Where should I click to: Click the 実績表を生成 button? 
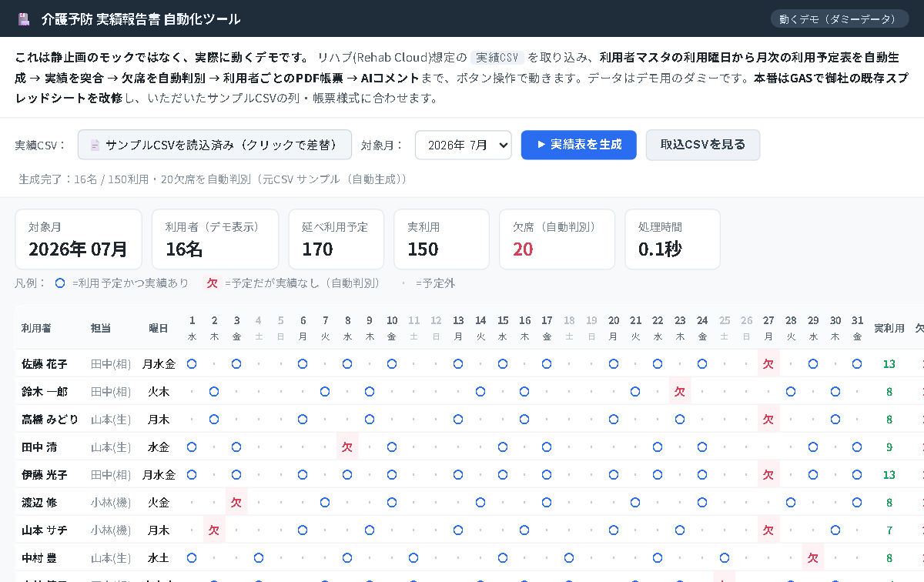[579, 145]
